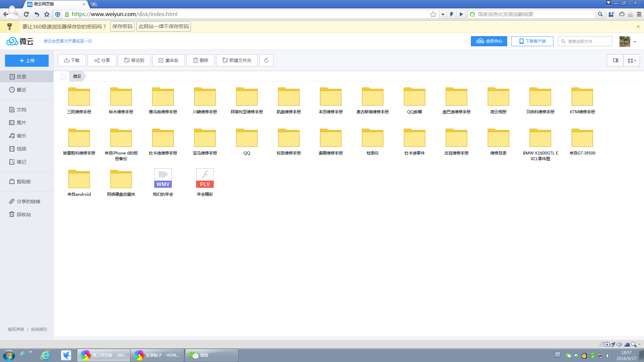
Task: Focus the 搜索全部文件 search field
Action: tap(585, 41)
